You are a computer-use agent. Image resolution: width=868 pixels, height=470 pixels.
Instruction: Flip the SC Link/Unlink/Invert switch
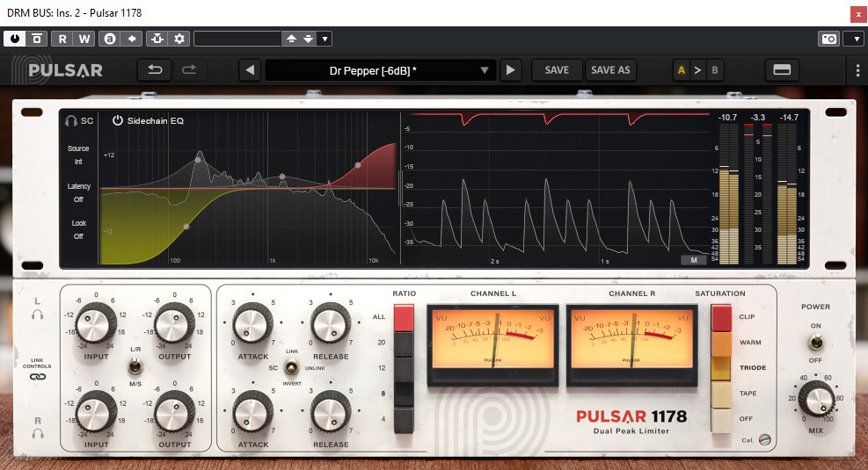[x=291, y=367]
